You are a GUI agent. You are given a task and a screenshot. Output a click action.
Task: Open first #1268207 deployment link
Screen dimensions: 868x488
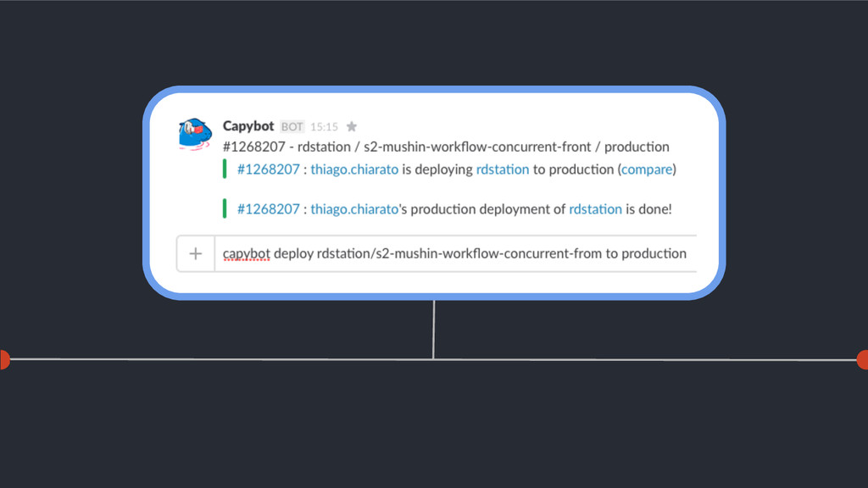click(269, 169)
